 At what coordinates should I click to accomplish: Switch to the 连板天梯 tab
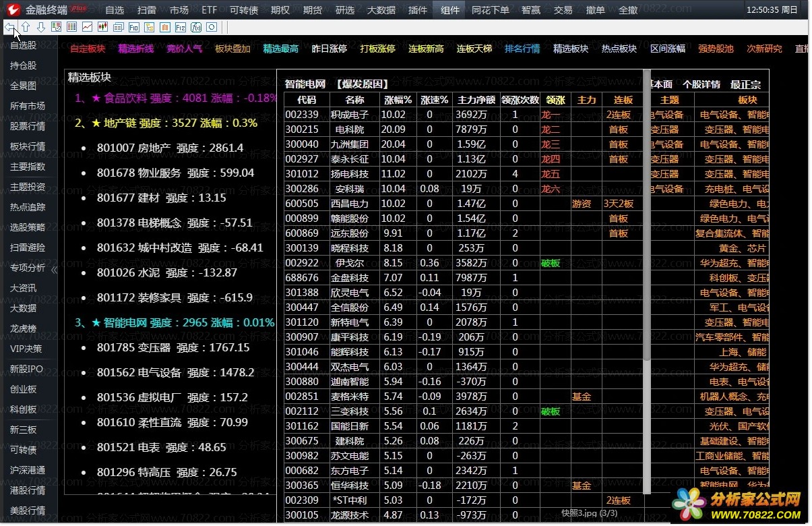click(x=474, y=49)
